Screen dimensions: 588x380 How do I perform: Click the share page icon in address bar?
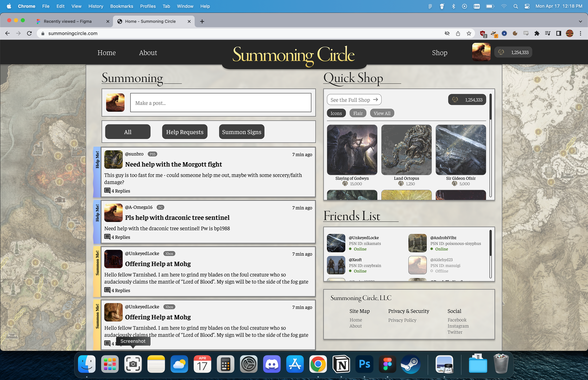[458, 33]
